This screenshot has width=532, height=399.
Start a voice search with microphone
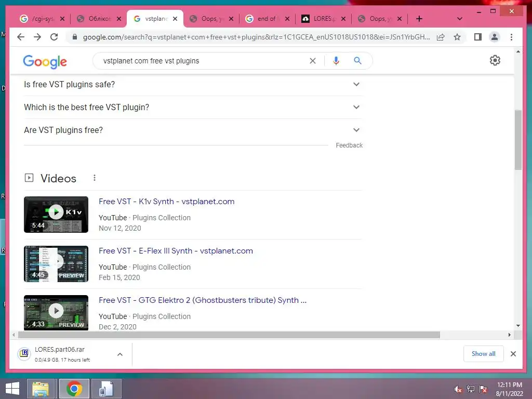pos(336,61)
